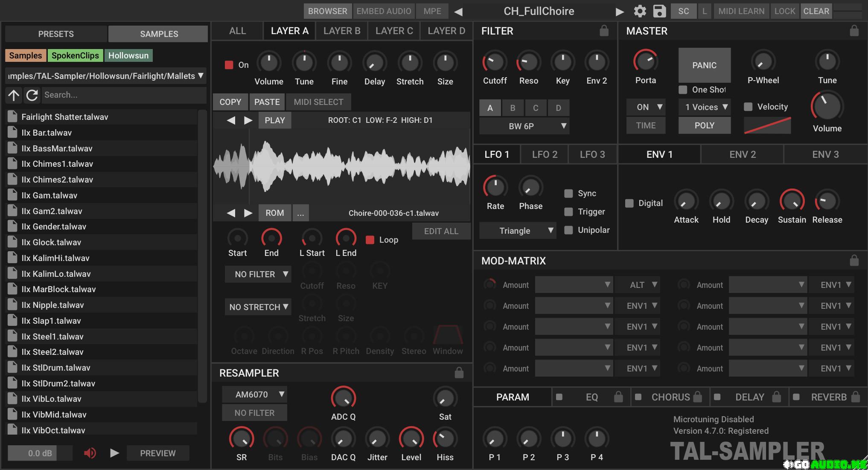Go to previous preset arrow beside CH_FullChoire
Viewport: 868px width, 470px height.
click(x=458, y=12)
